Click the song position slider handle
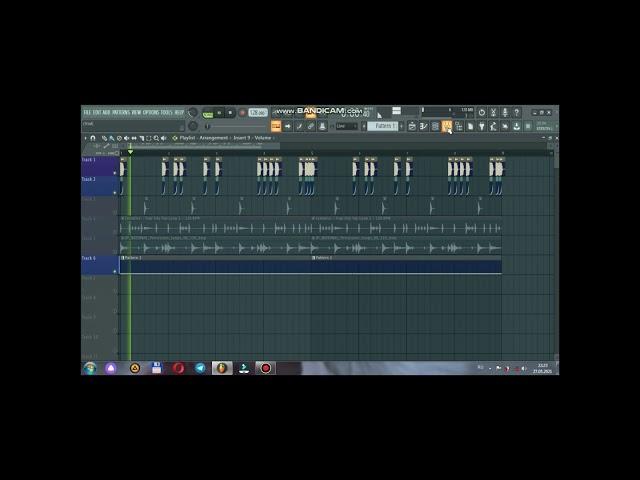The image size is (640, 480). tap(207, 126)
